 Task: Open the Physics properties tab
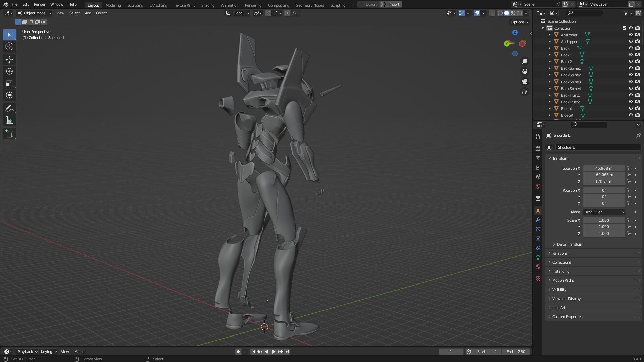(x=538, y=239)
